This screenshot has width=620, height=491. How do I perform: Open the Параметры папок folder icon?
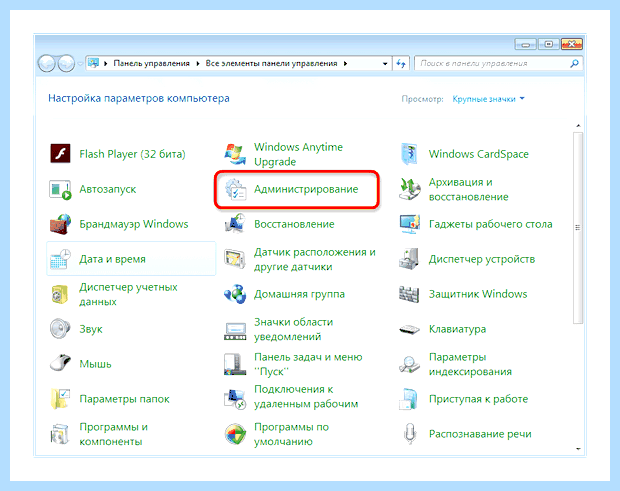[60, 399]
